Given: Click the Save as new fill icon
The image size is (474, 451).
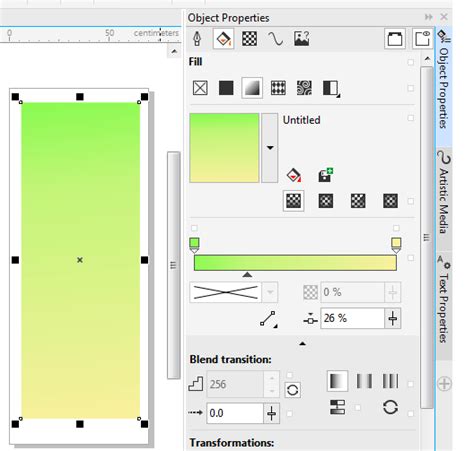Looking at the screenshot, I should click(x=325, y=175).
